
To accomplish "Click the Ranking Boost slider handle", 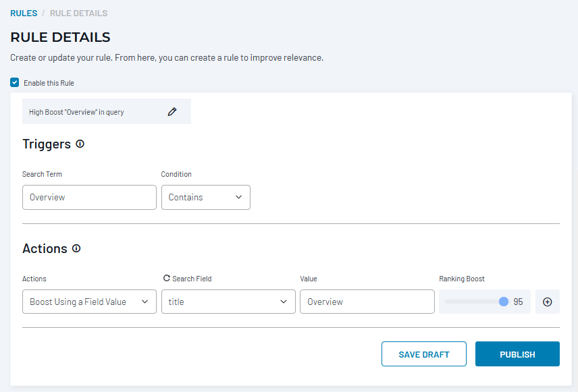I will point(504,302).
